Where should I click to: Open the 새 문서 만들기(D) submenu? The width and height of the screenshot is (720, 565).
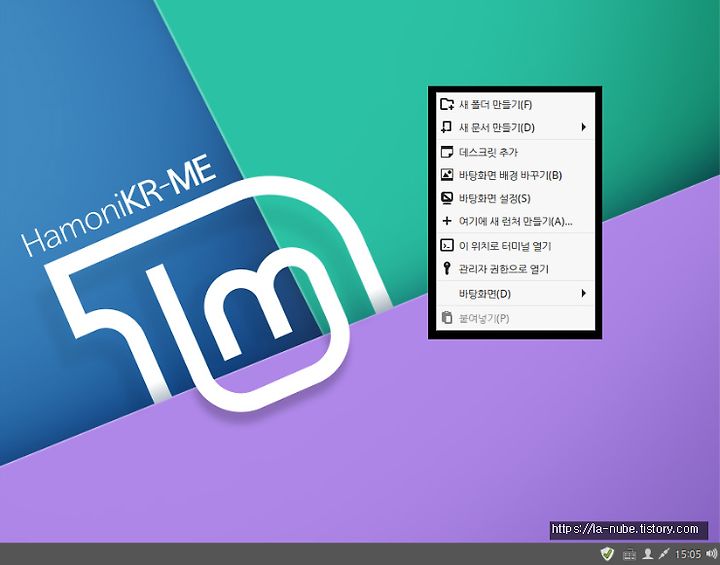(515, 127)
